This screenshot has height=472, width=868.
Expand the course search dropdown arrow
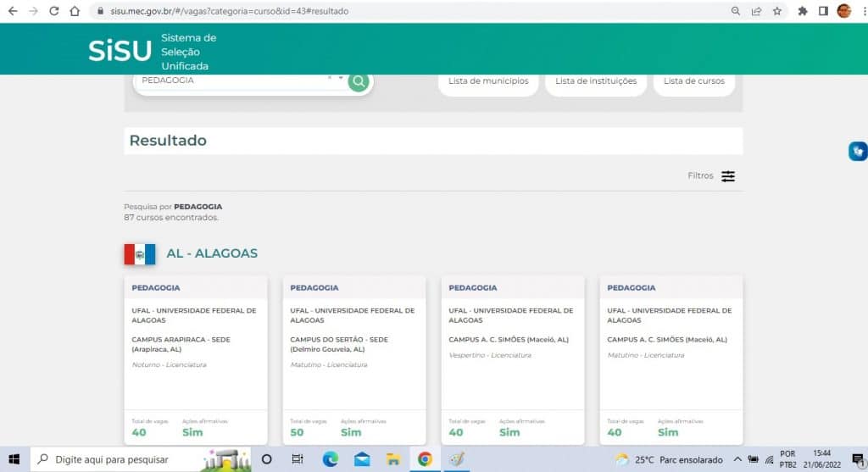[341, 78]
